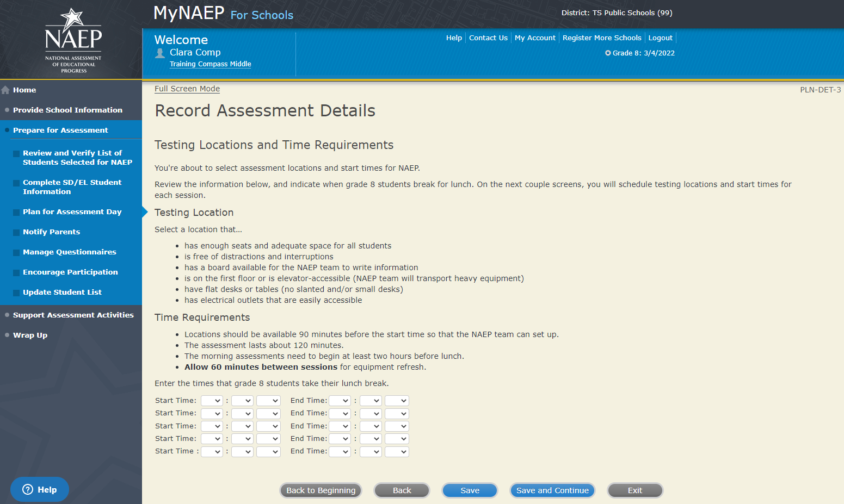Click the Back to Beginning button
This screenshot has width=844, height=504.
click(321, 490)
